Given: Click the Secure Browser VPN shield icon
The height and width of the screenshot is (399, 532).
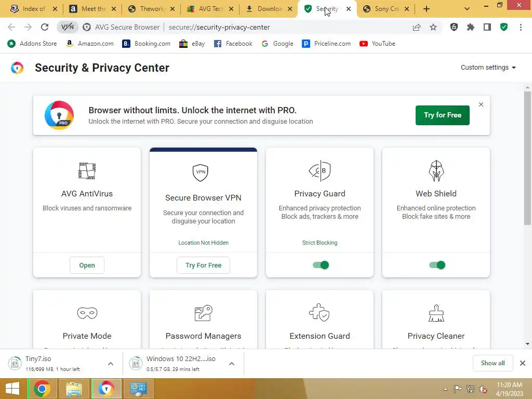Looking at the screenshot, I should pos(200,172).
